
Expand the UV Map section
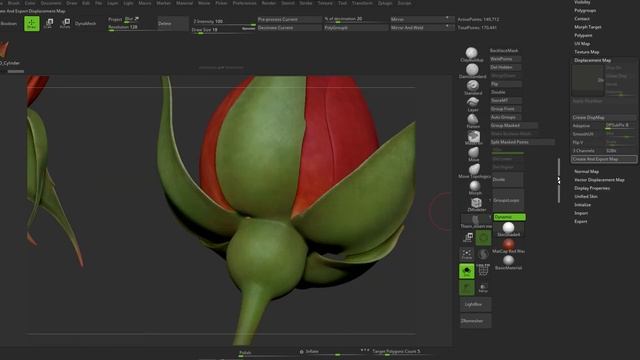click(582, 43)
